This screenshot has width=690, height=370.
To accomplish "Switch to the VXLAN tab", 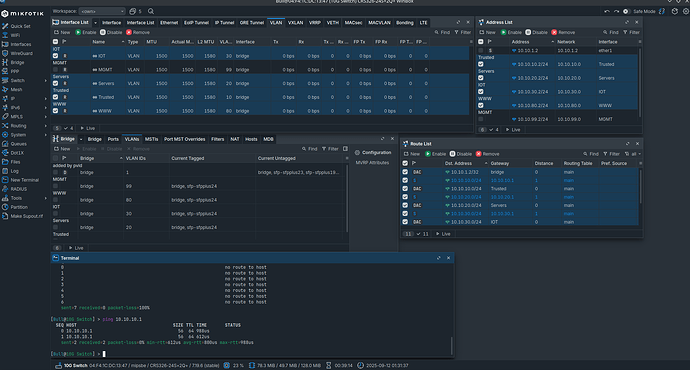I will (x=295, y=22).
